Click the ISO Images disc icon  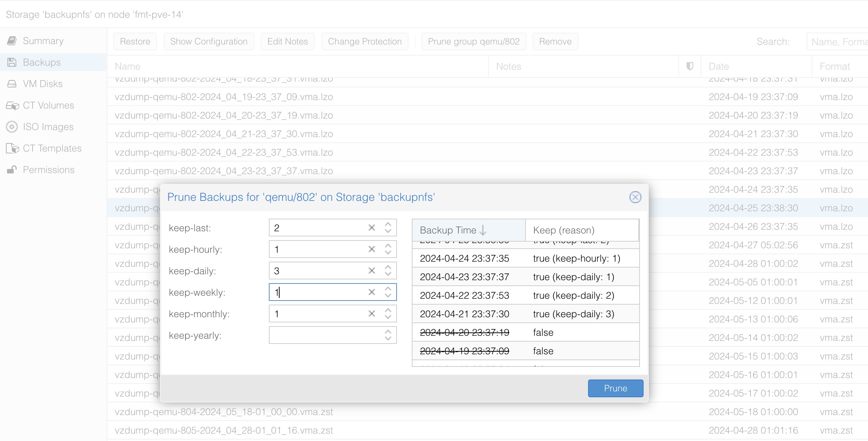12,127
